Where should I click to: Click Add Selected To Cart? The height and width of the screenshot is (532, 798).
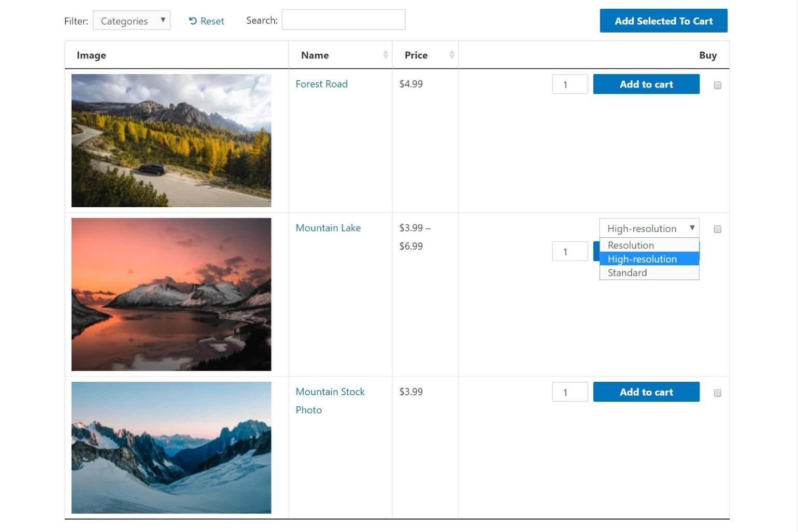click(663, 21)
